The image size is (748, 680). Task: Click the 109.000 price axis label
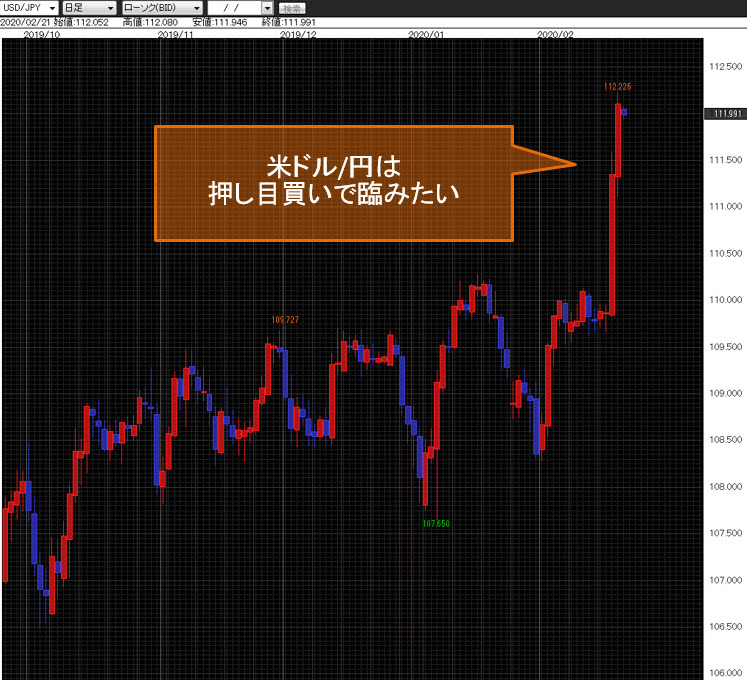tap(726, 393)
